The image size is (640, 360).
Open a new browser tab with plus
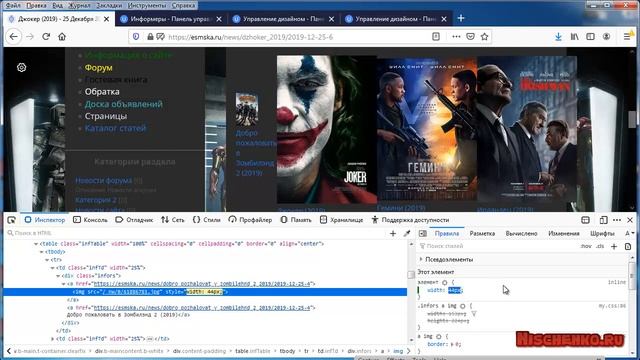pyautogui.click(x=461, y=18)
